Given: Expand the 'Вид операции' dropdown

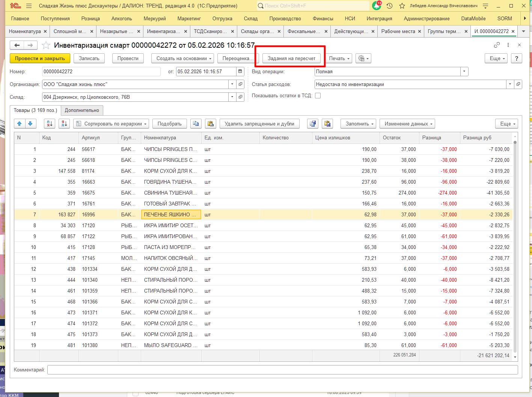Looking at the screenshot, I should (464, 71).
